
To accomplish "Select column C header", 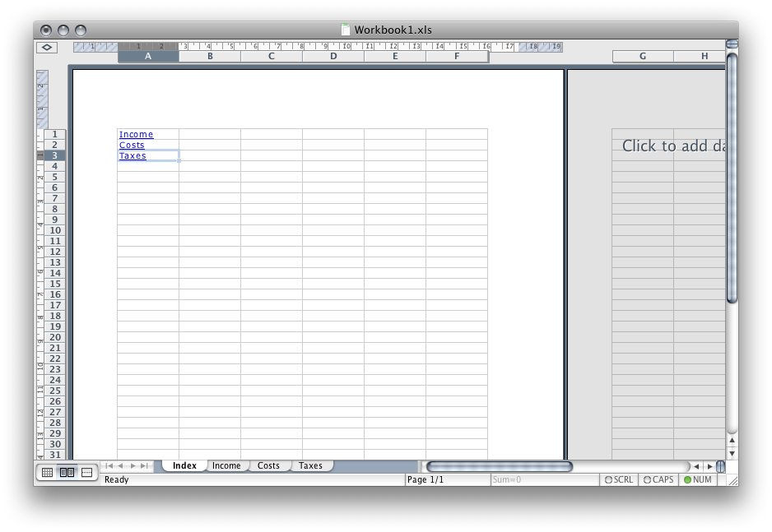I will tap(272, 57).
